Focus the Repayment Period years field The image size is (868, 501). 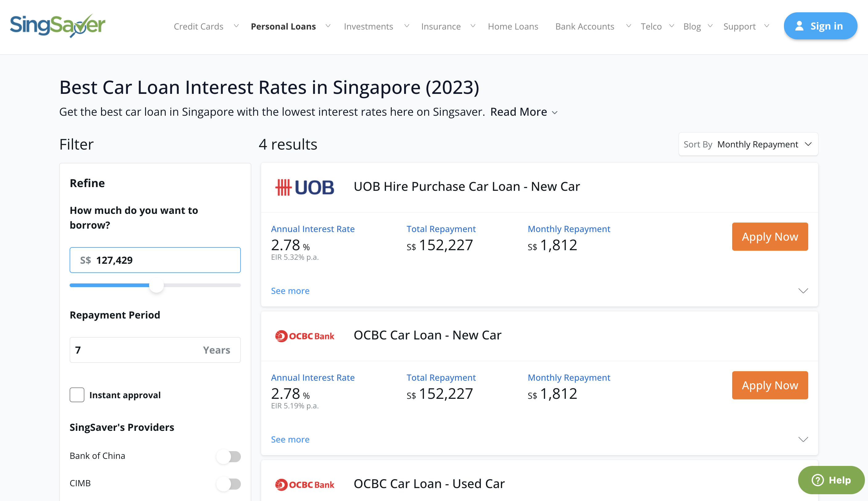coord(155,350)
